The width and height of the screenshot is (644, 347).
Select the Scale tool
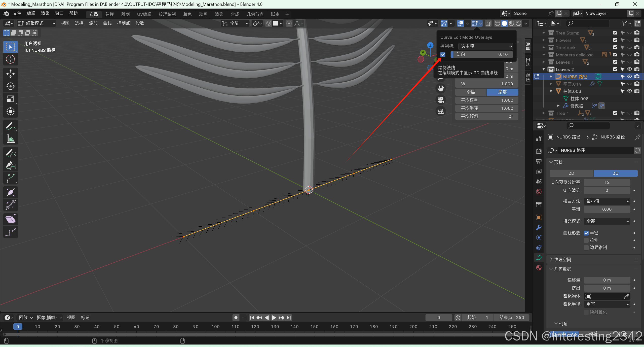[10, 99]
